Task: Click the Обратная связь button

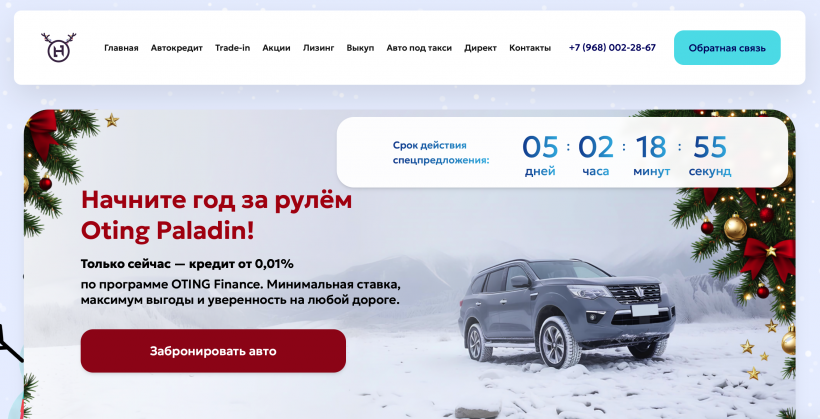Action: point(727,48)
